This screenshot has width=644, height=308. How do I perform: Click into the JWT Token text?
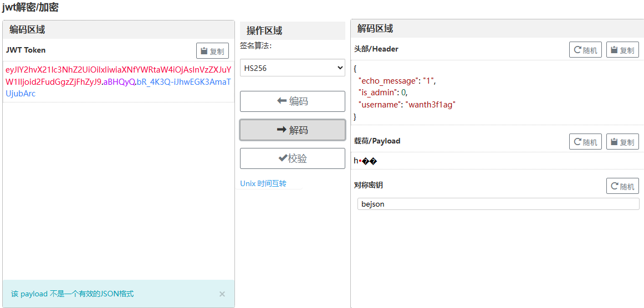[x=118, y=81]
